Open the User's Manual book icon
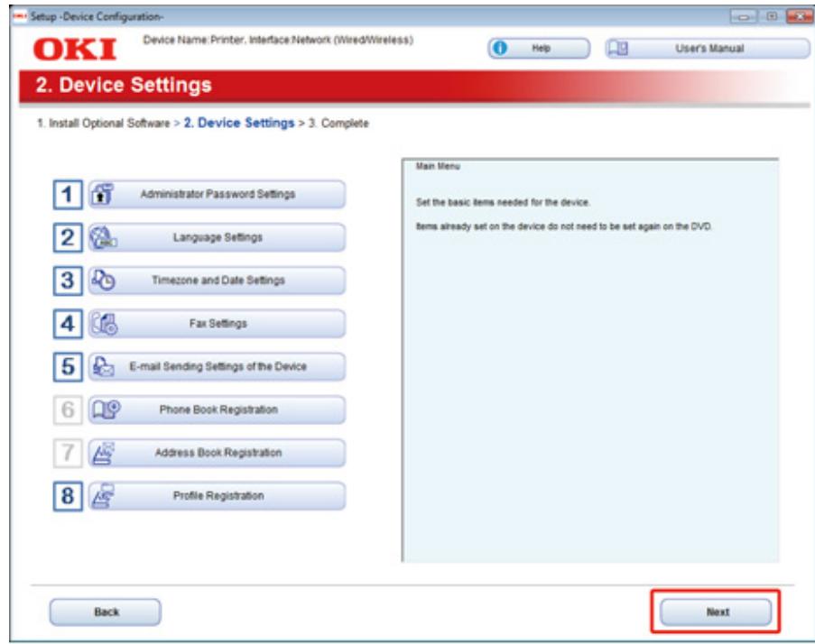This screenshot has width=815, height=644. point(616,48)
